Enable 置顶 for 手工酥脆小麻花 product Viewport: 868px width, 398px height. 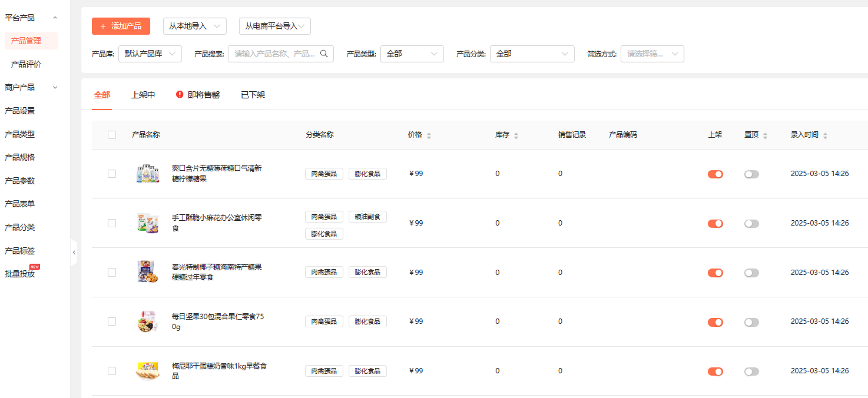pyautogui.click(x=751, y=223)
